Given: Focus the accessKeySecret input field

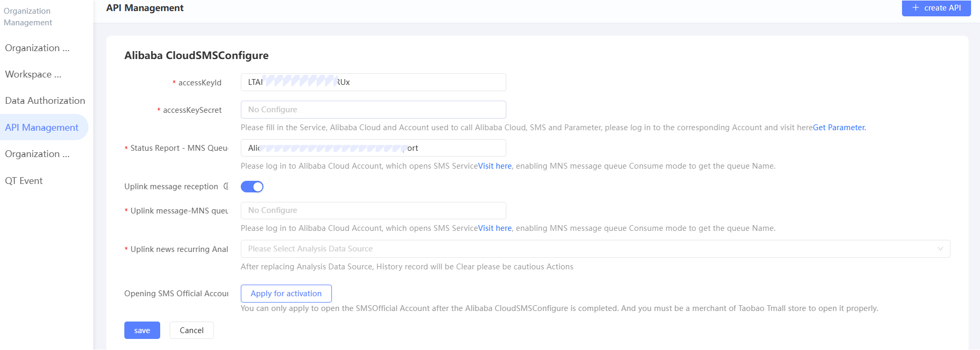Looking at the screenshot, I should [x=373, y=110].
